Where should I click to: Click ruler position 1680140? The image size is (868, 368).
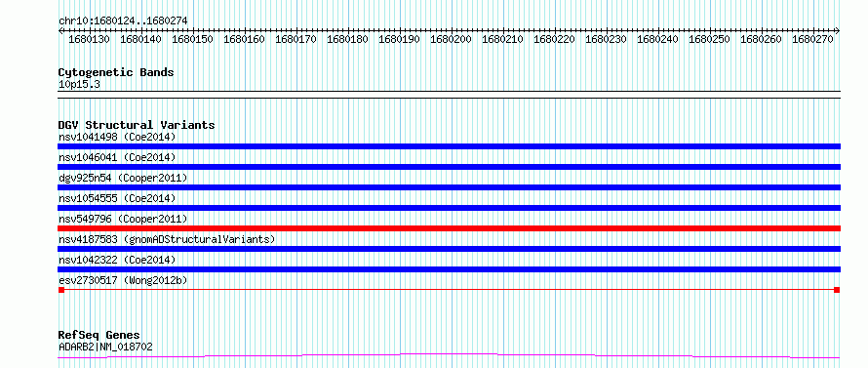[x=140, y=40]
